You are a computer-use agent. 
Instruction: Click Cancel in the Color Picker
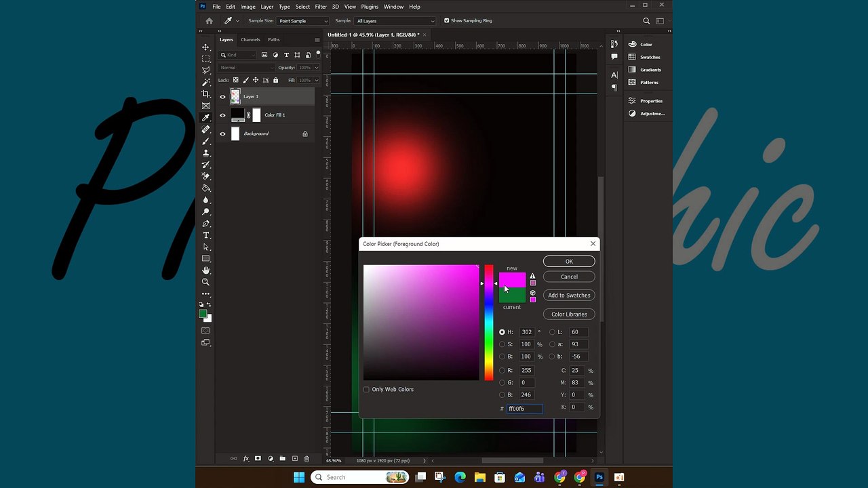[x=569, y=277]
